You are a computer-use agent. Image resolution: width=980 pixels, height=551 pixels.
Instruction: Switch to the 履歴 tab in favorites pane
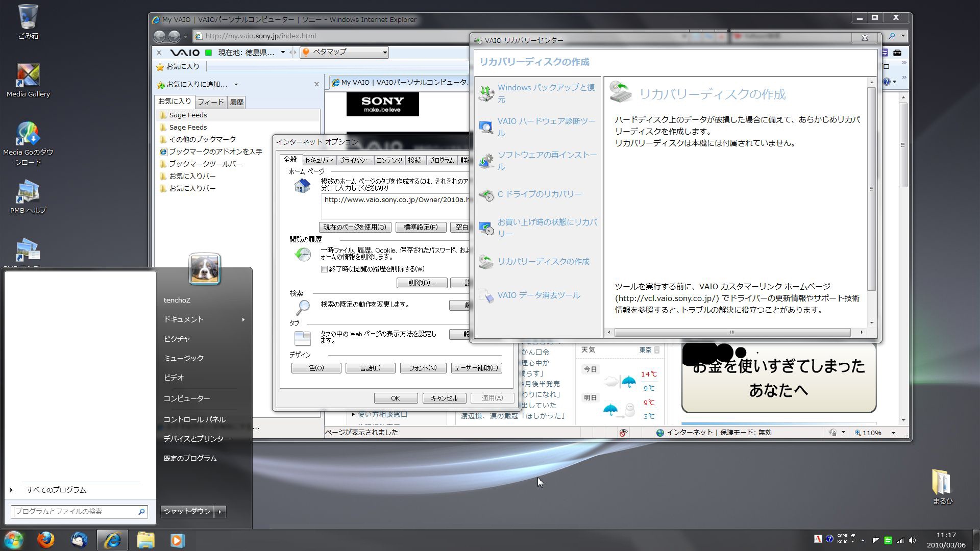pos(236,102)
